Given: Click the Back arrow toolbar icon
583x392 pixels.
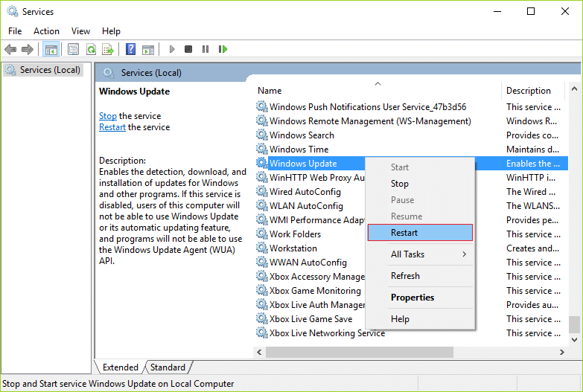Looking at the screenshot, I should (10, 50).
